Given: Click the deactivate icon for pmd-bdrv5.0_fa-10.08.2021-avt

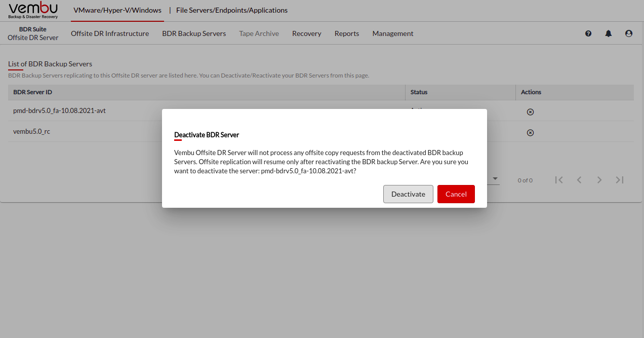Looking at the screenshot, I should pos(530,112).
